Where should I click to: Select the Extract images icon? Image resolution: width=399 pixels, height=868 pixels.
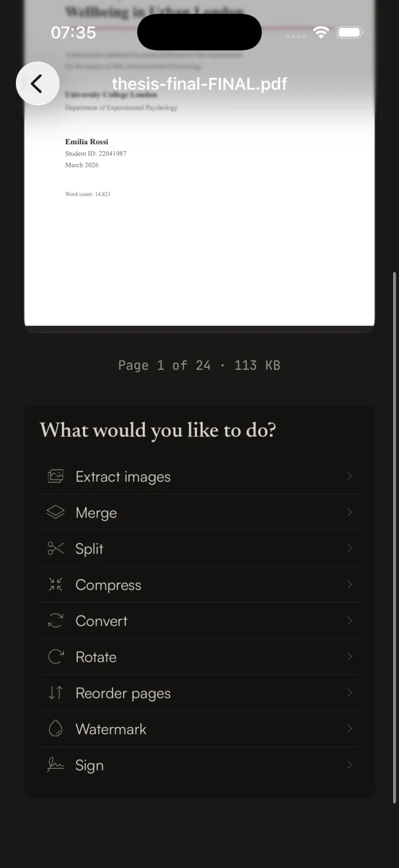(x=55, y=476)
